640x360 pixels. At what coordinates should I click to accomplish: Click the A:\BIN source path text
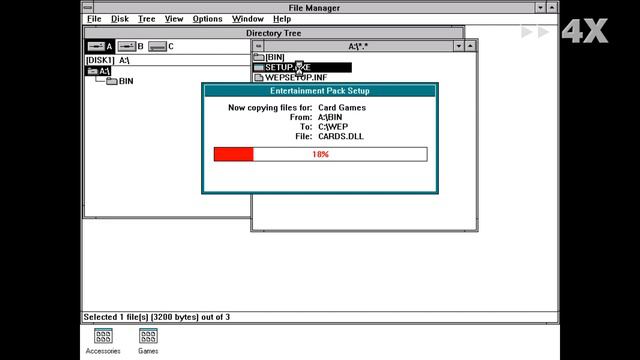tap(330, 117)
